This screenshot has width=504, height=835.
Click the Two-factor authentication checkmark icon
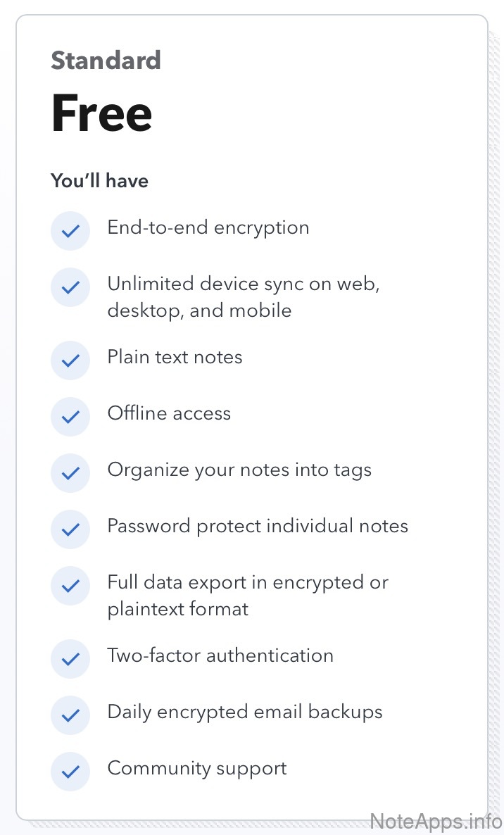(x=70, y=659)
